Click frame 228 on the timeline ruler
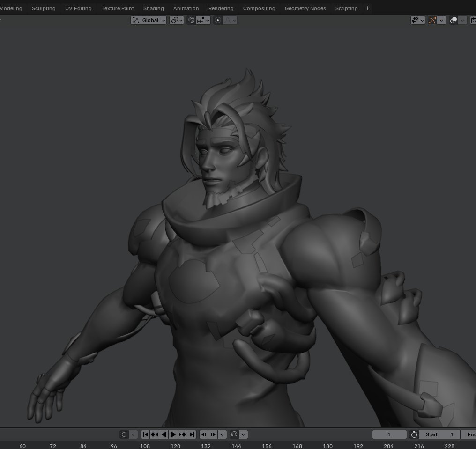The height and width of the screenshot is (449, 476). click(x=450, y=446)
